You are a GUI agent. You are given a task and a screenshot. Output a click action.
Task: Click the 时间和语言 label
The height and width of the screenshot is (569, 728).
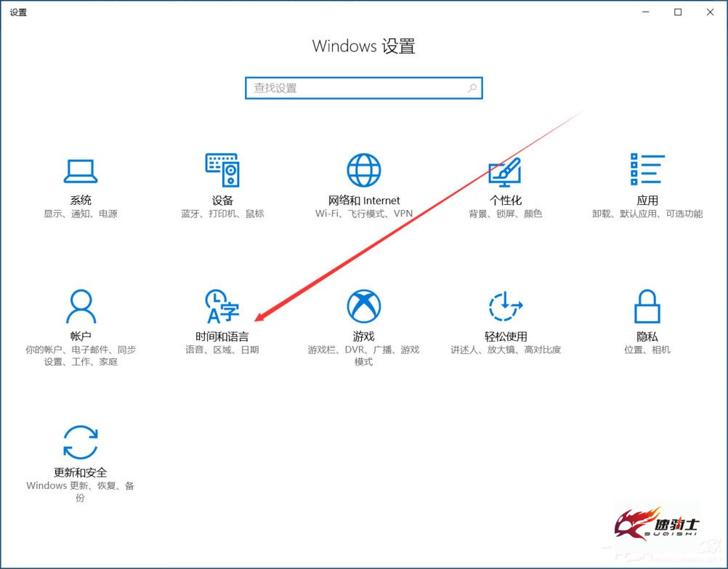tap(222, 336)
